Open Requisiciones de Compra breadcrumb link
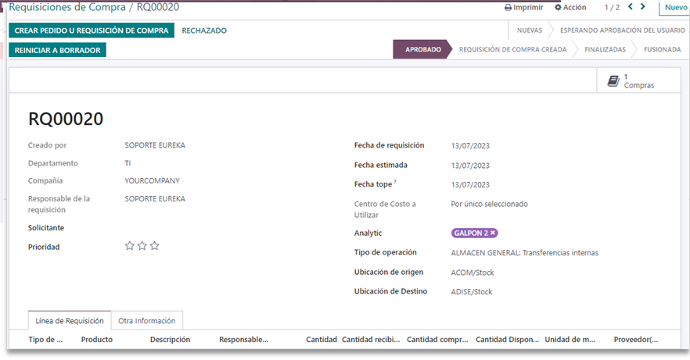690x360 pixels. (x=67, y=7)
